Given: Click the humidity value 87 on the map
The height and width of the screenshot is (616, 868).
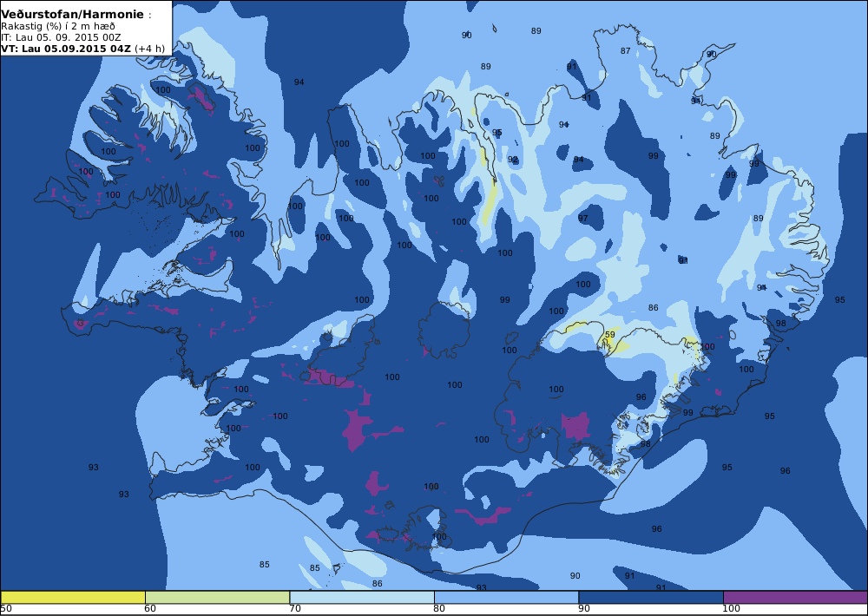Looking at the screenshot, I should click(626, 51).
